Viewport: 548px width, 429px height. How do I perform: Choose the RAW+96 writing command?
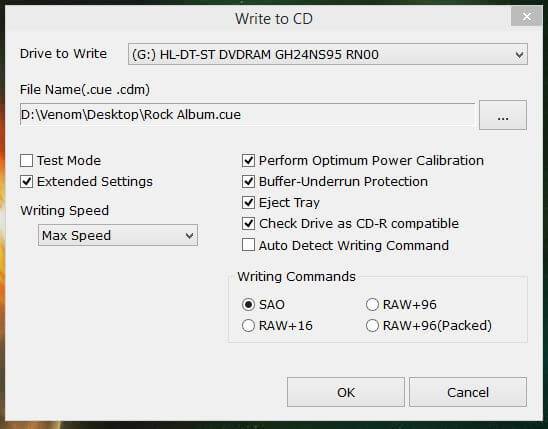pos(372,305)
